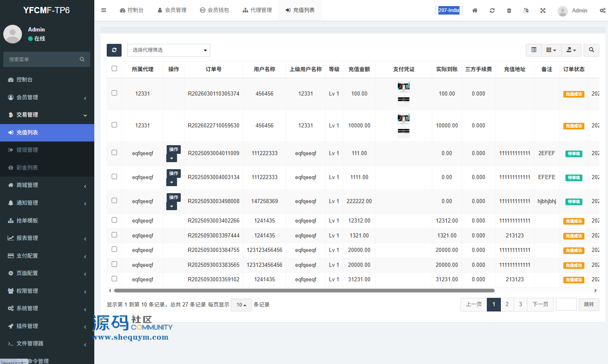This screenshot has width=608, height=364.
Task: Toggle fullscreen with the expand arrows icon
Action: [543, 10]
